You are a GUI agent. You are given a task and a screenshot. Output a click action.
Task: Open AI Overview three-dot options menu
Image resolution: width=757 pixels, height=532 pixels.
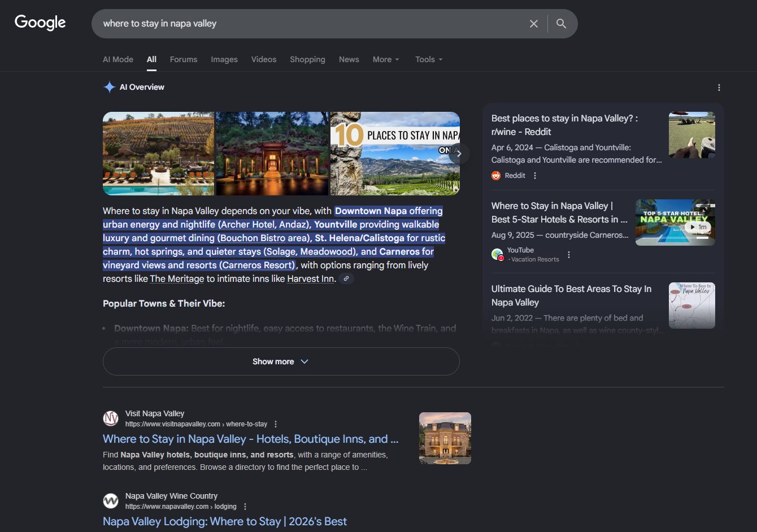coord(719,88)
